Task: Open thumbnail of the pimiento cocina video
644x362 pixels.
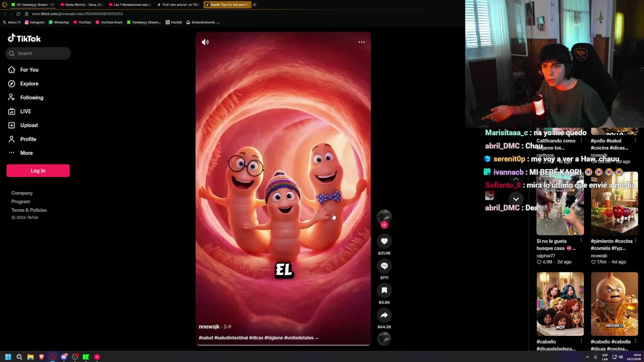Action: pos(614,204)
